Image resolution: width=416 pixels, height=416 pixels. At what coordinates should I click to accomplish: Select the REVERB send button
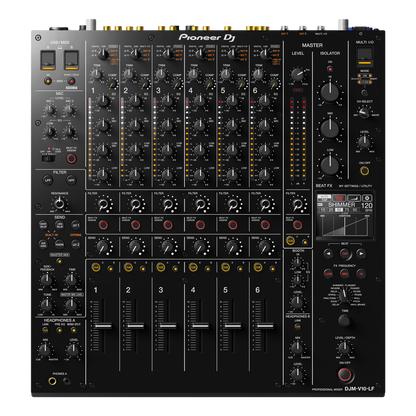[60, 244]
